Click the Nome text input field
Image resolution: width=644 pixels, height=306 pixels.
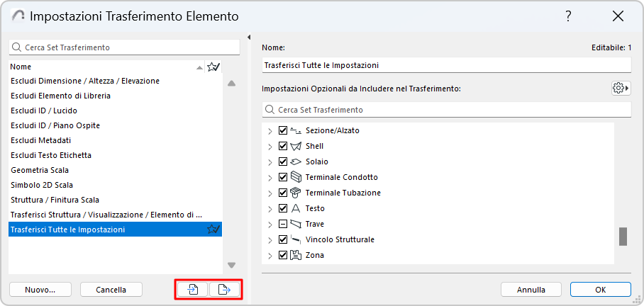coord(446,65)
